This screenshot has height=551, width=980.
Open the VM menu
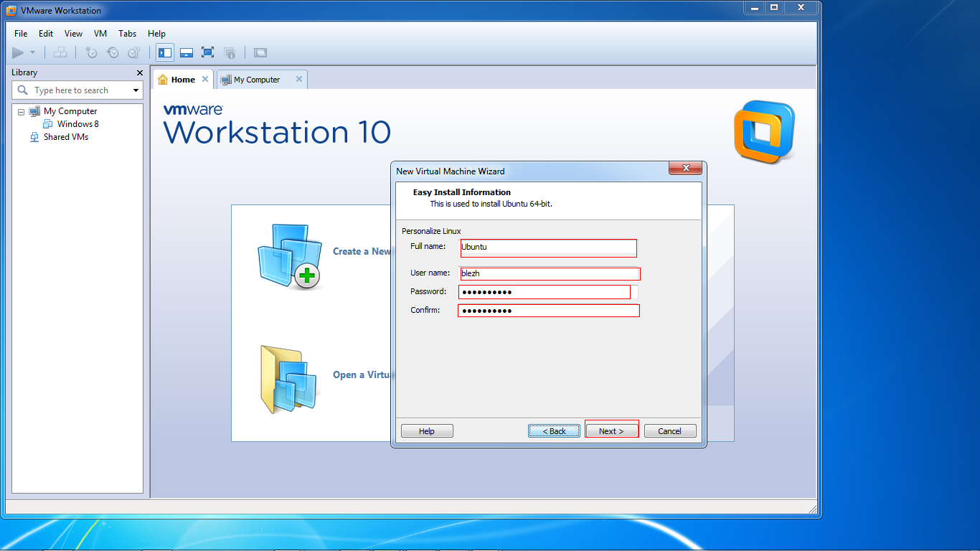[100, 33]
